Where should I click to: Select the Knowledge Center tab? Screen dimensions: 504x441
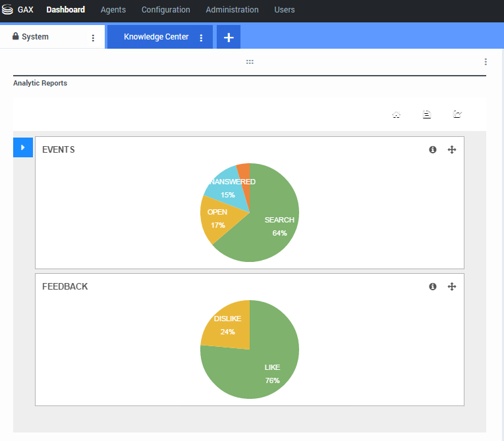pos(156,37)
